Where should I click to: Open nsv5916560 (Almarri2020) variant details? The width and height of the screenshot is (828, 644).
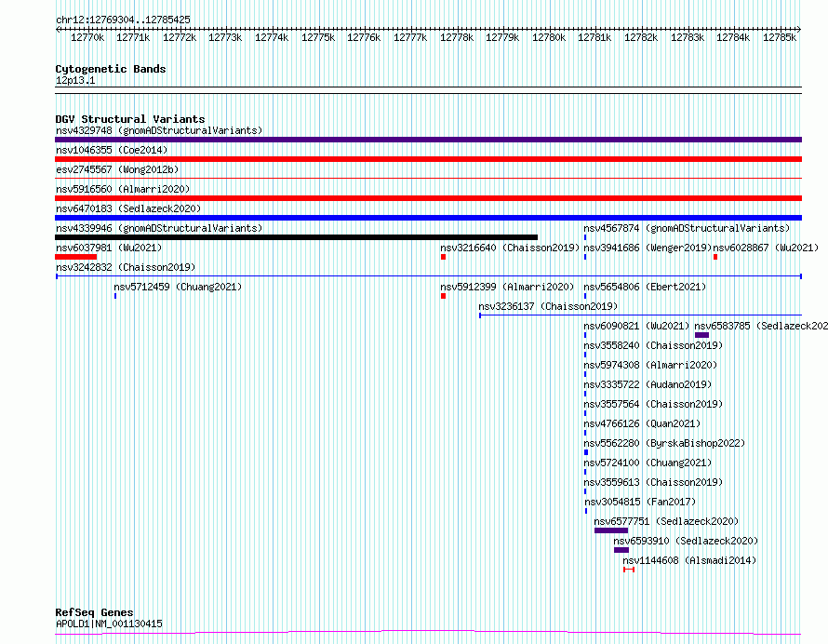(x=123, y=189)
